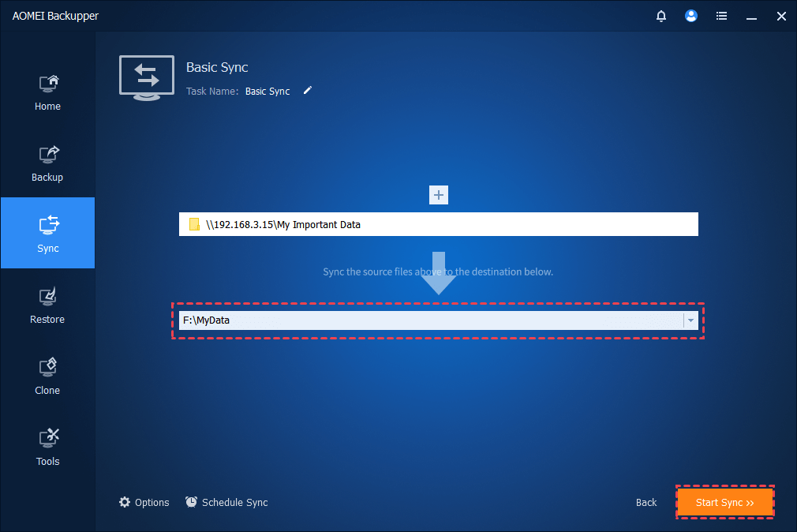Open the Clone section in sidebar
797x532 pixels.
coord(48,377)
